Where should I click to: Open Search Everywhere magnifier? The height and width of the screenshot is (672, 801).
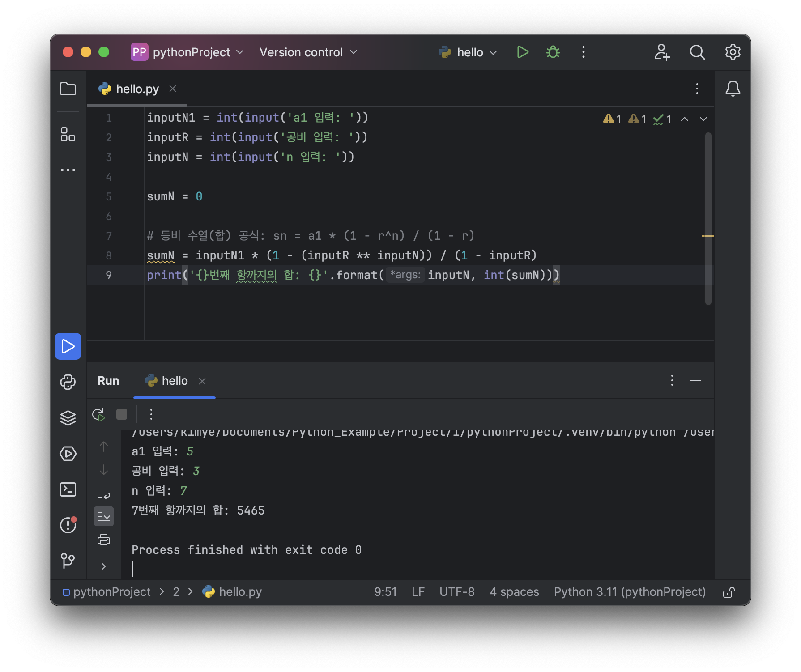(x=697, y=52)
